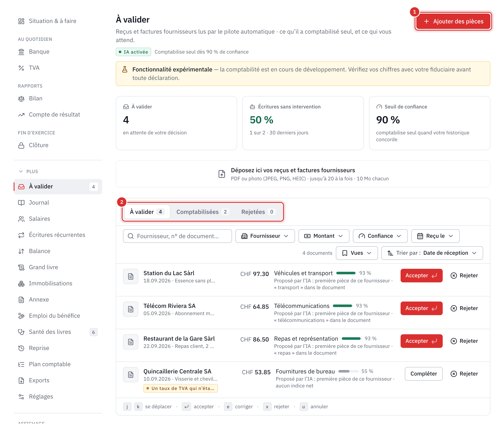The width and height of the screenshot is (504, 444).
Task: Click the TVA percent icon
Action: tap(21, 68)
